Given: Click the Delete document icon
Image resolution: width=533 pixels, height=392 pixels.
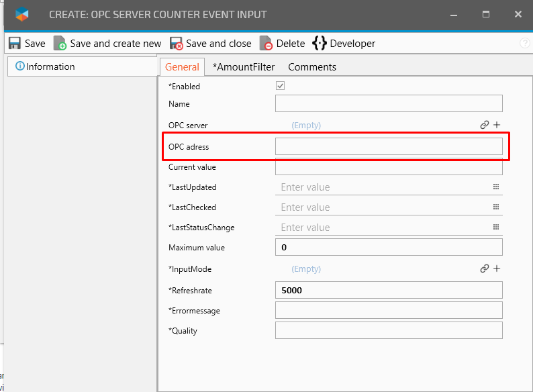Looking at the screenshot, I should tap(266, 44).
